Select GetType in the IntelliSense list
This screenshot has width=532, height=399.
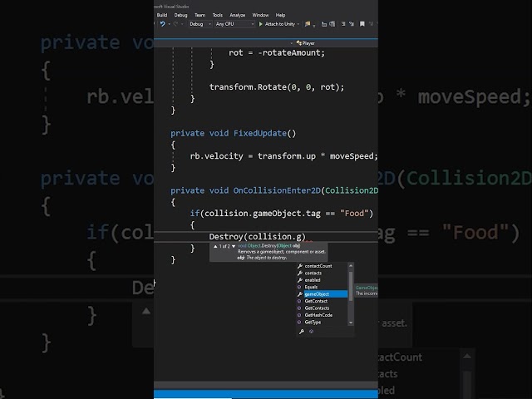322,323
